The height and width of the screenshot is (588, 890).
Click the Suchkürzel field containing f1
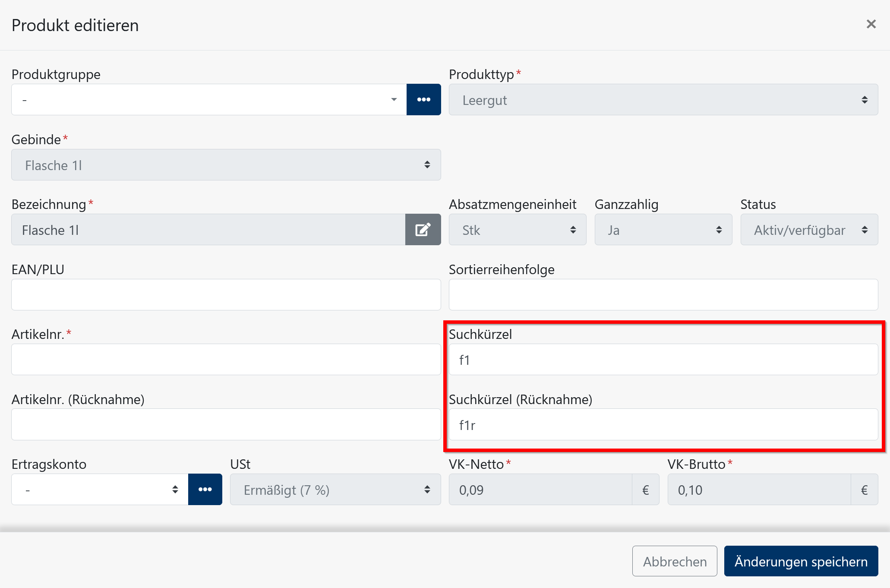[x=663, y=360]
